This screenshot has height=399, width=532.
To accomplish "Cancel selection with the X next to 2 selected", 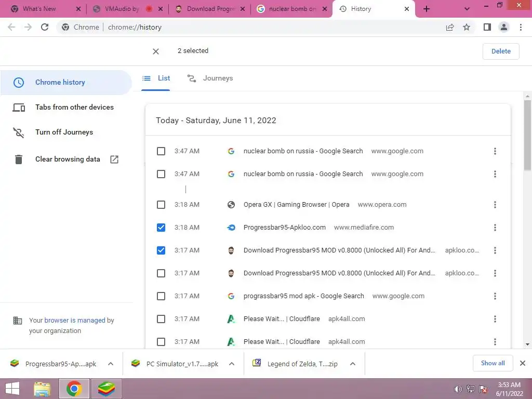I will pyautogui.click(x=156, y=51).
